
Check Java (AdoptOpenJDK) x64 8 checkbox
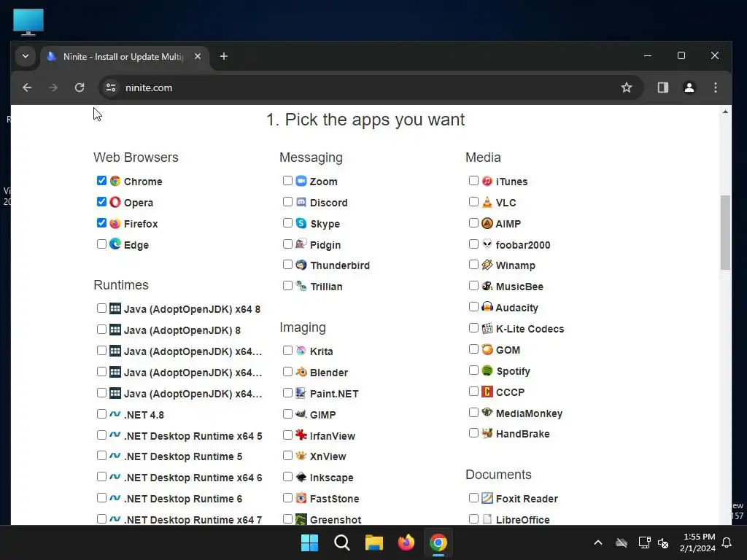coord(101,308)
